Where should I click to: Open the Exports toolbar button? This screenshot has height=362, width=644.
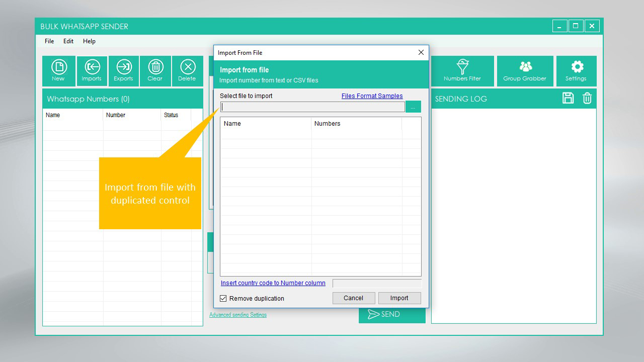pos(123,71)
